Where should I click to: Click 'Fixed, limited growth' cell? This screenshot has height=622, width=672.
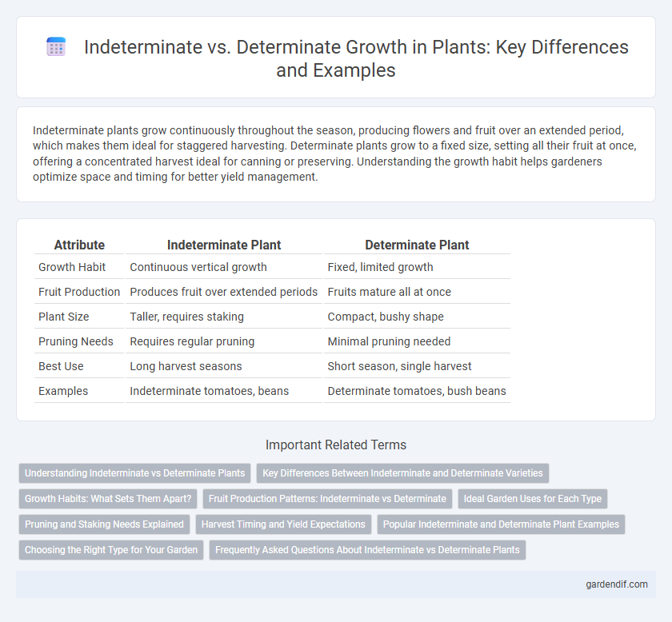coord(417,267)
